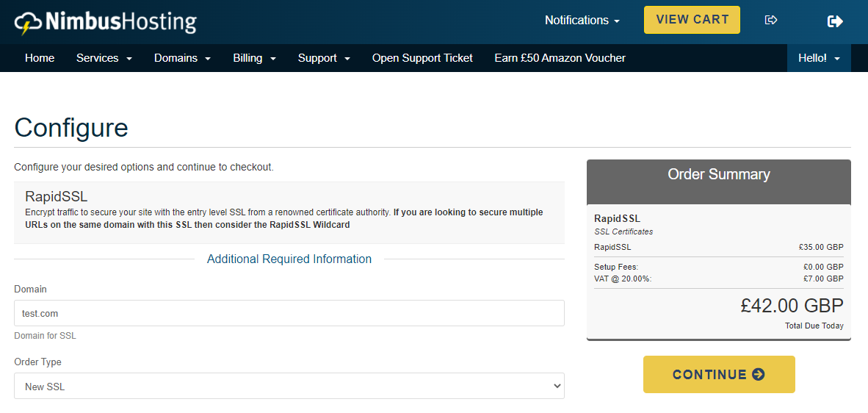868x413 pixels.
Task: Click the outlined sign-out arrow icon
Action: tap(770, 20)
